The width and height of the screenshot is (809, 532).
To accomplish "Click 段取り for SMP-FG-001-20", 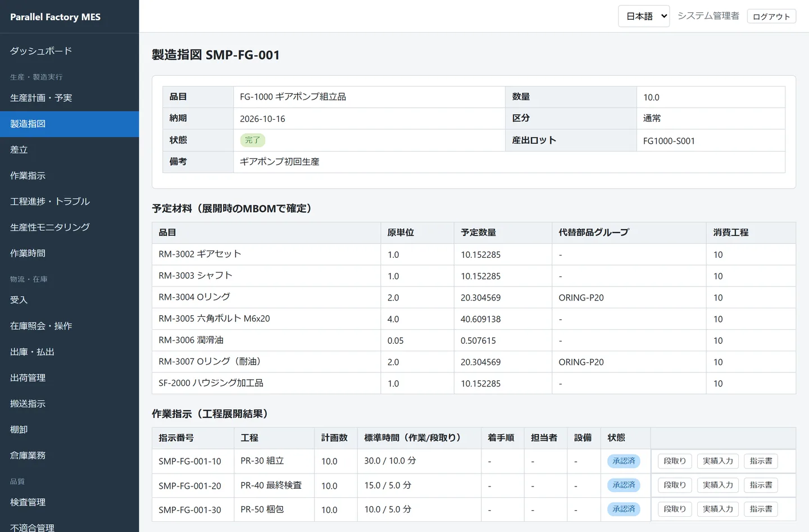I will pos(675,485).
